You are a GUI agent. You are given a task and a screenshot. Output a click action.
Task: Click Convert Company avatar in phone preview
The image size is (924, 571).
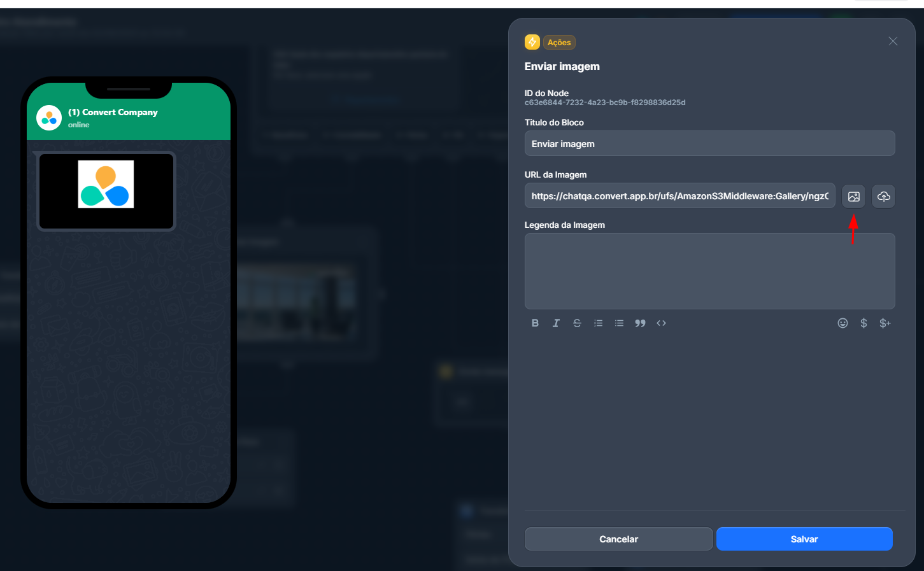click(49, 118)
